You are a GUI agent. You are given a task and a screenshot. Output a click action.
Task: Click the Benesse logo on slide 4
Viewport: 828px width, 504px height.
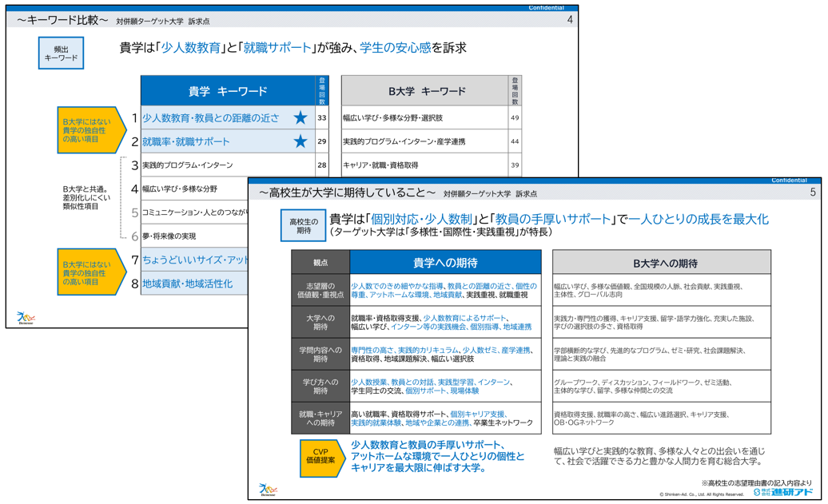click(26, 318)
